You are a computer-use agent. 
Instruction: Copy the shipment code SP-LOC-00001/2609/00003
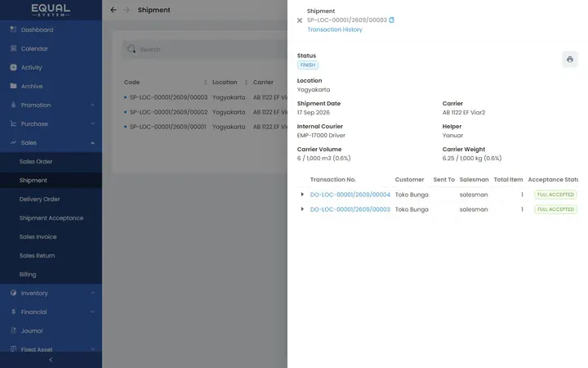pos(391,20)
